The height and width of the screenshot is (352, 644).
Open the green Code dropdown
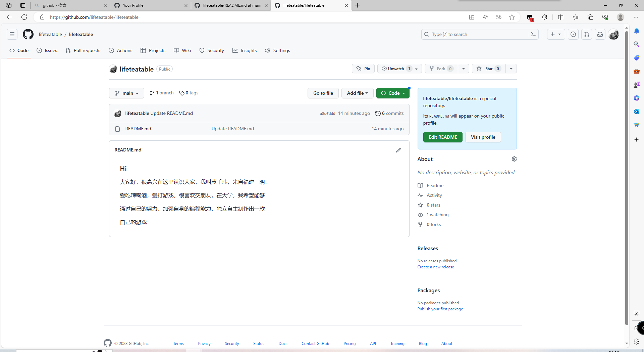(393, 93)
